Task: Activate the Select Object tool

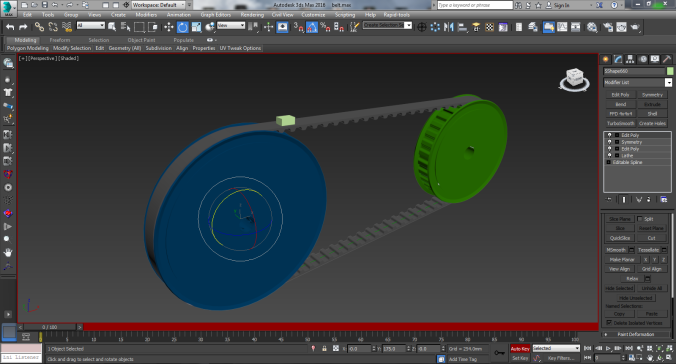Action: pos(112,27)
